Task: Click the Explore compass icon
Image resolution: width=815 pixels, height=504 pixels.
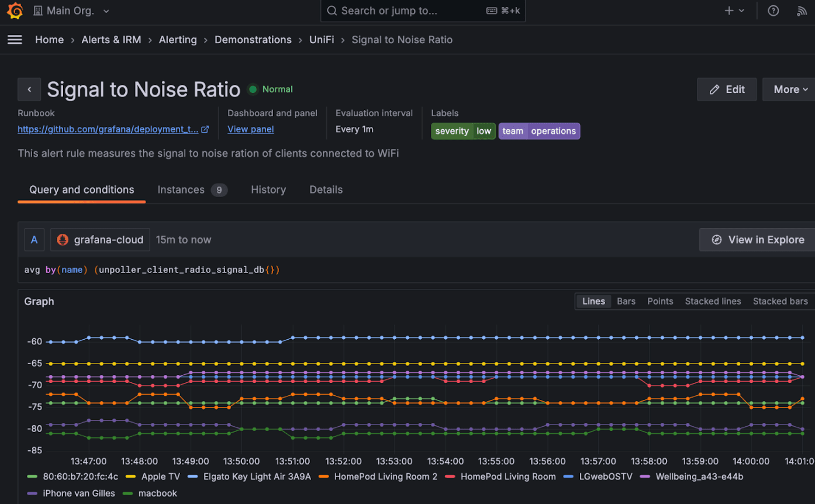Action: [x=717, y=239]
